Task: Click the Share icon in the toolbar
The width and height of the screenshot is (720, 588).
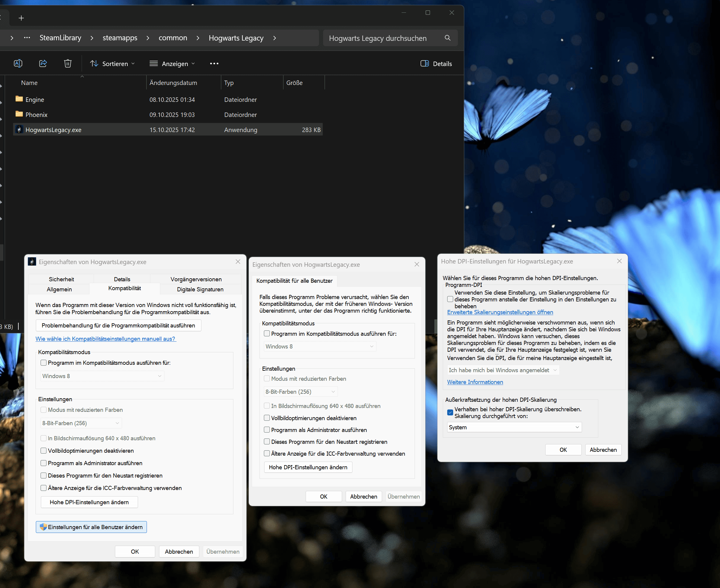Action: coord(43,63)
